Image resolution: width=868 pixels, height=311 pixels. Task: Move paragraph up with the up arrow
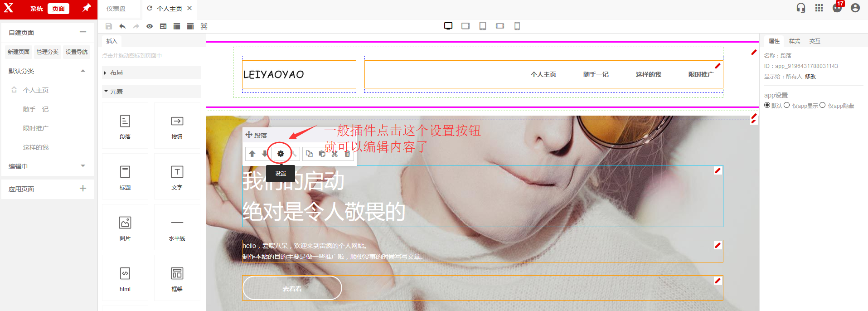coord(252,154)
